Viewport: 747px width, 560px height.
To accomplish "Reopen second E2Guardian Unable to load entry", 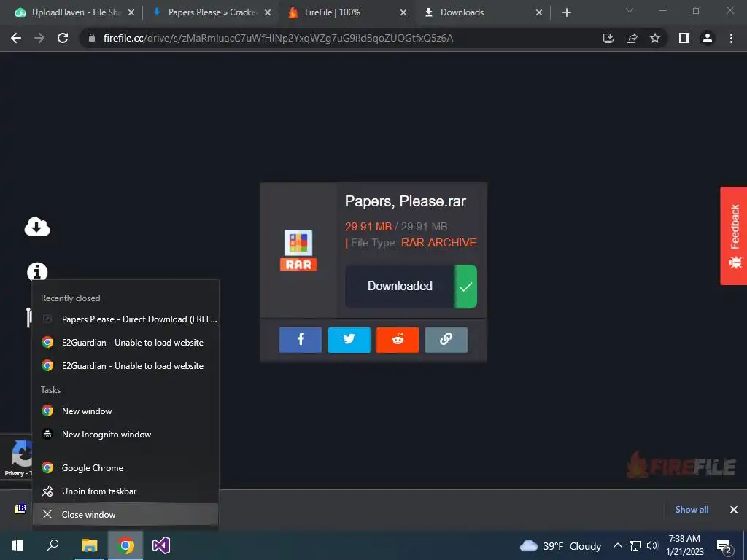I will coord(125,366).
